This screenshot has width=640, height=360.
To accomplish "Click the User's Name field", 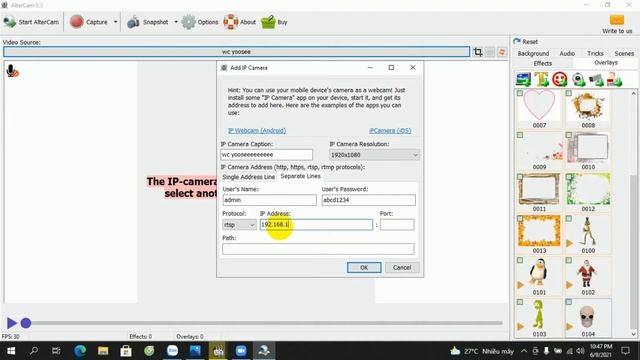I will [x=269, y=200].
